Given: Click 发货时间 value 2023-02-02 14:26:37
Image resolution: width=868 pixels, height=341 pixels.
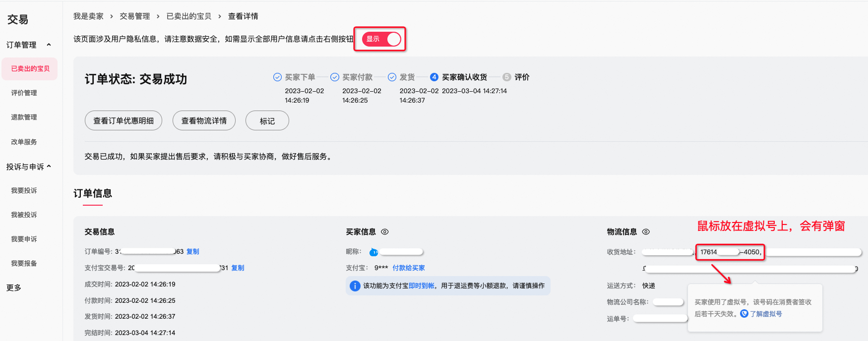Looking at the screenshot, I should (145, 316).
